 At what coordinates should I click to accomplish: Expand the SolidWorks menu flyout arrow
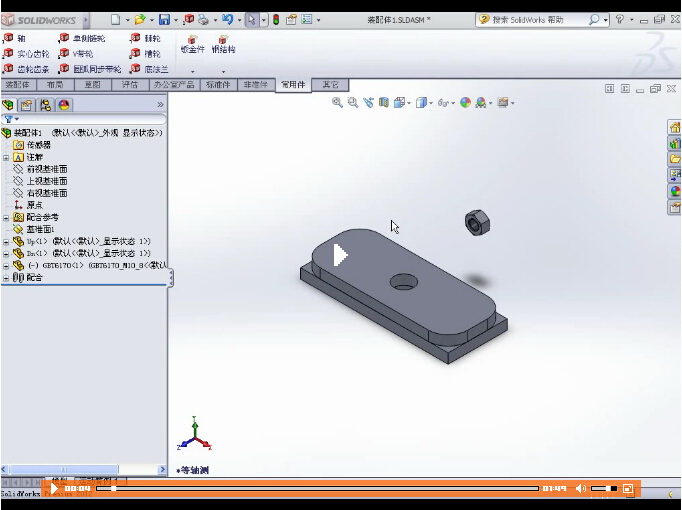[86, 20]
